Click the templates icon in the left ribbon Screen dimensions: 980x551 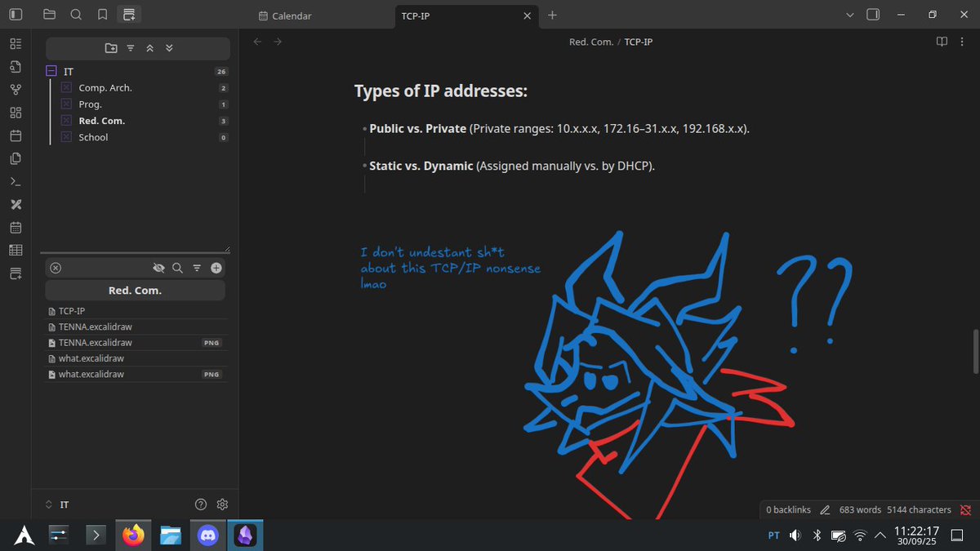pos(15,158)
